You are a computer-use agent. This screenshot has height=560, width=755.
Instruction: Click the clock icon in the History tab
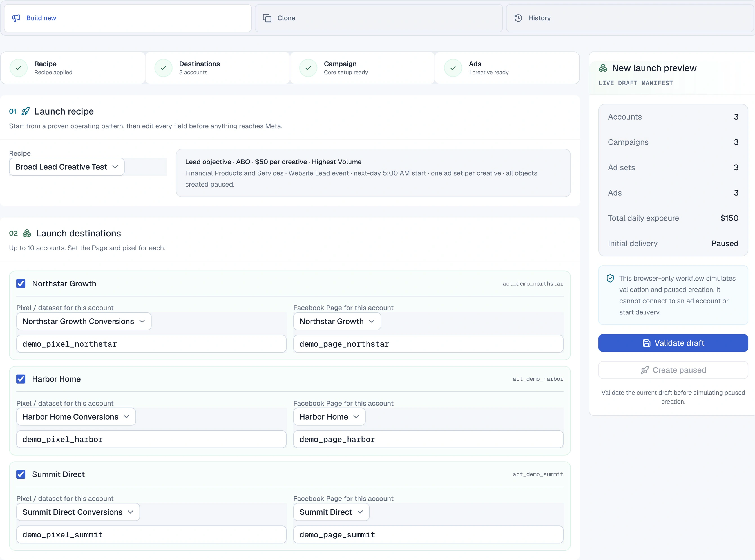518,18
